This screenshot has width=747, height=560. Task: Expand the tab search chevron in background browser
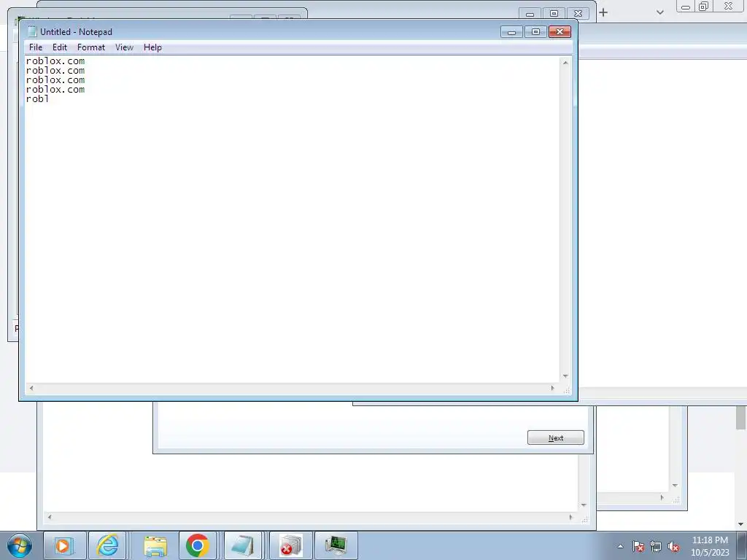(659, 12)
